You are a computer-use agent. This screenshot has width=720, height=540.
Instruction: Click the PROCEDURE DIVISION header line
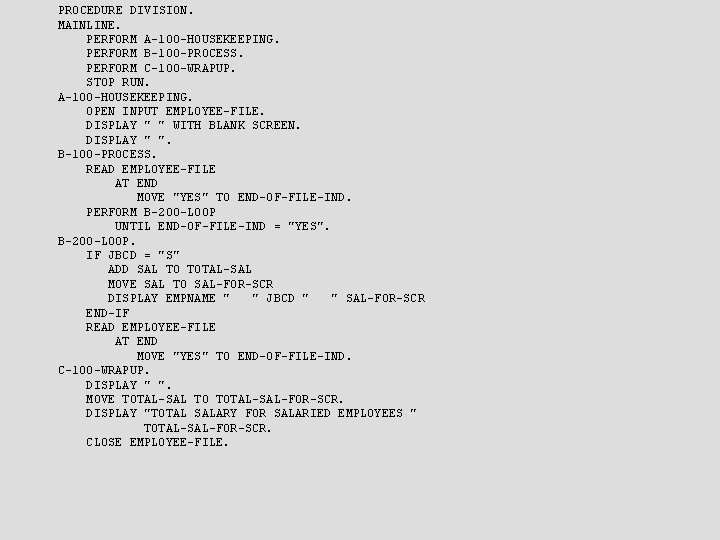click(x=126, y=10)
